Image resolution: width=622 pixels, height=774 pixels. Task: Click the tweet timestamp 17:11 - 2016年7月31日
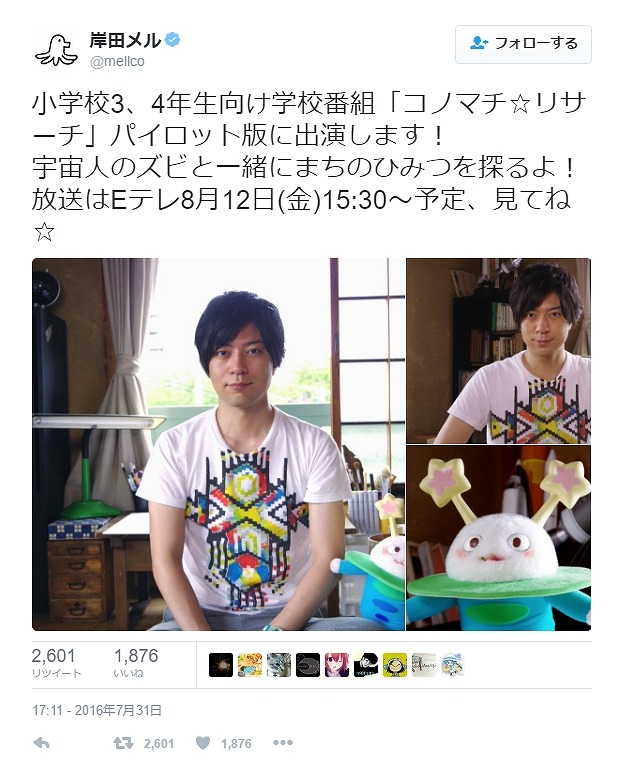[x=97, y=710]
